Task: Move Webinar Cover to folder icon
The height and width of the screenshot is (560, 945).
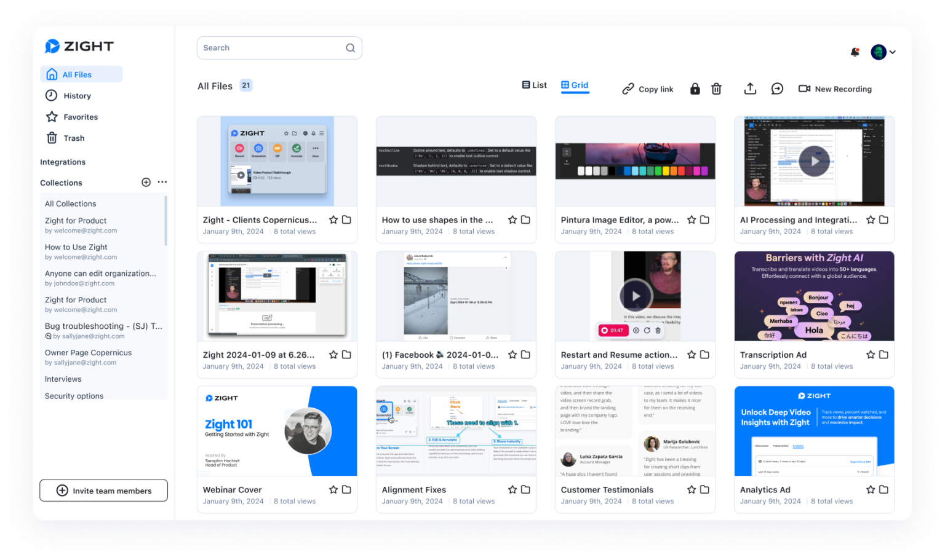Action: tap(346, 489)
